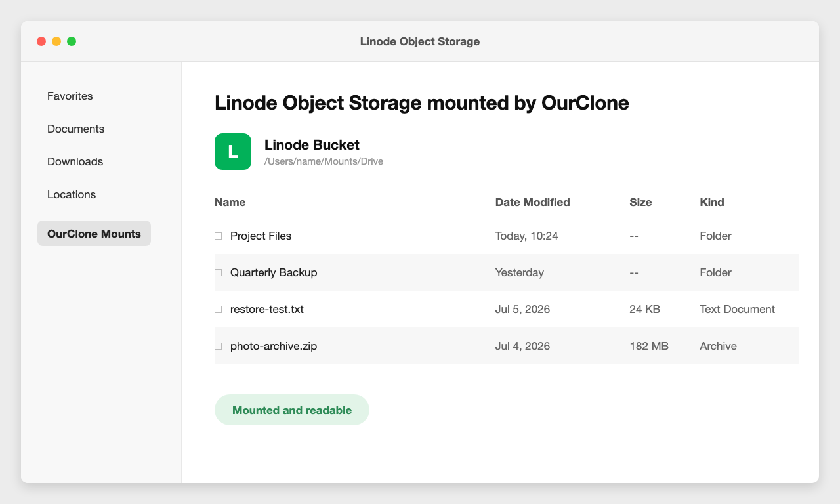
Task: Click the Mounted and readable status badge
Action: click(292, 410)
